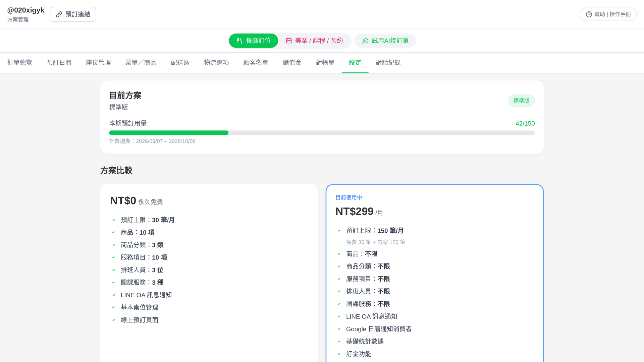Open the 預訂連結 button

point(73,14)
